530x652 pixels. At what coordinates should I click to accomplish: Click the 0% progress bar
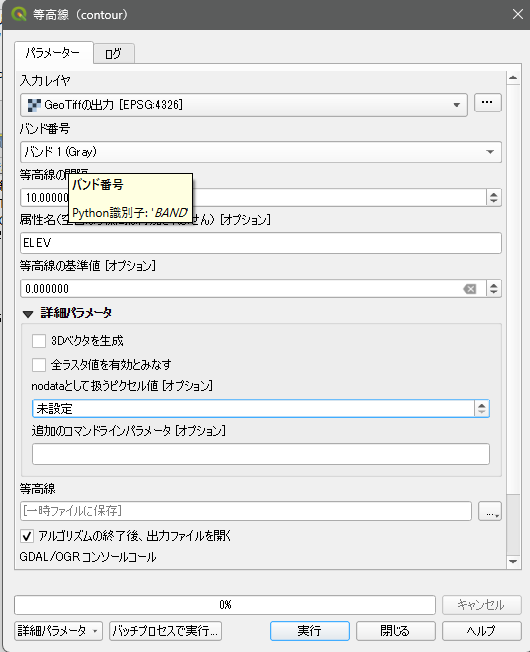[225, 605]
